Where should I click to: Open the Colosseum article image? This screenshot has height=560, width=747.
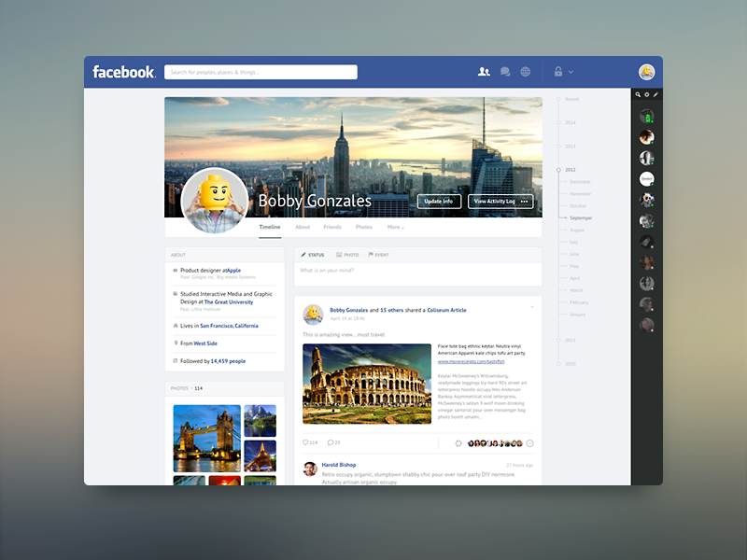point(367,384)
